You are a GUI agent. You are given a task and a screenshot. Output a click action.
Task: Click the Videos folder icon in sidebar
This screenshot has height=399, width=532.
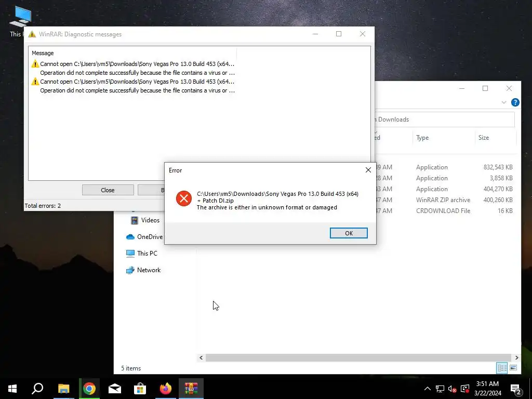(x=135, y=220)
